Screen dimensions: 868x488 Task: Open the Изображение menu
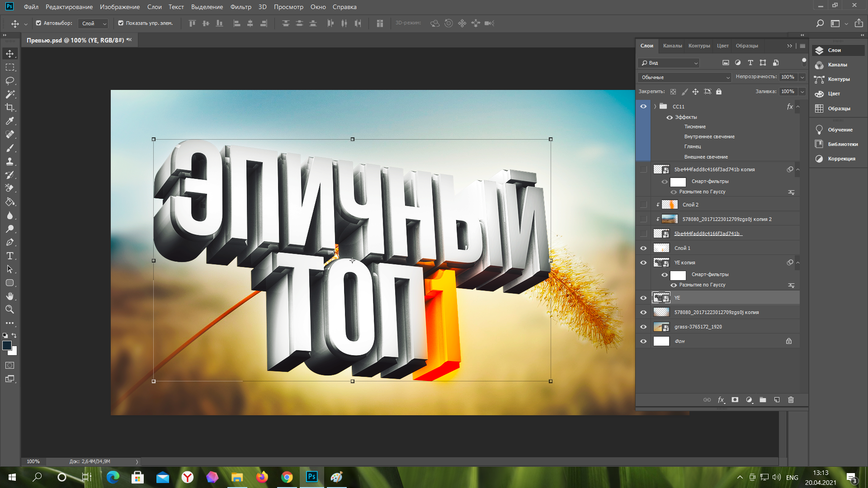click(120, 7)
